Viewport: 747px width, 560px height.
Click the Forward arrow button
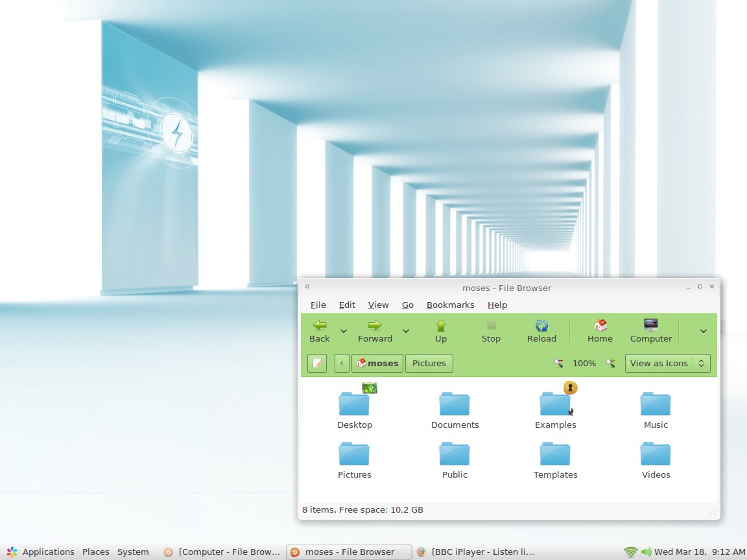374,331
